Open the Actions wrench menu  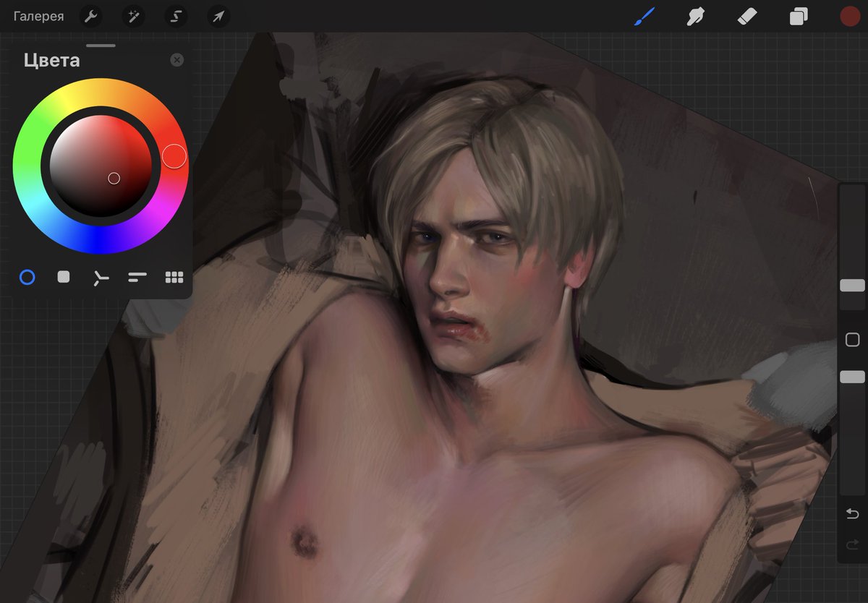[x=90, y=16]
